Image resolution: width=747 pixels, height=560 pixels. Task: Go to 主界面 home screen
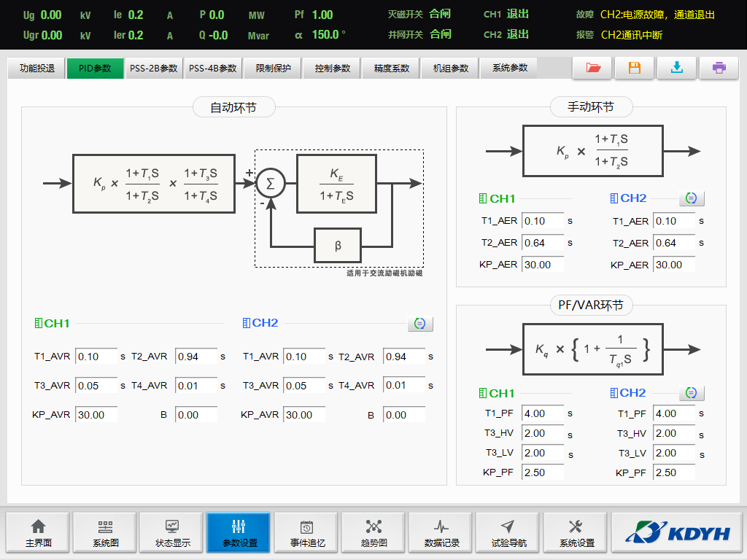pyautogui.click(x=38, y=533)
